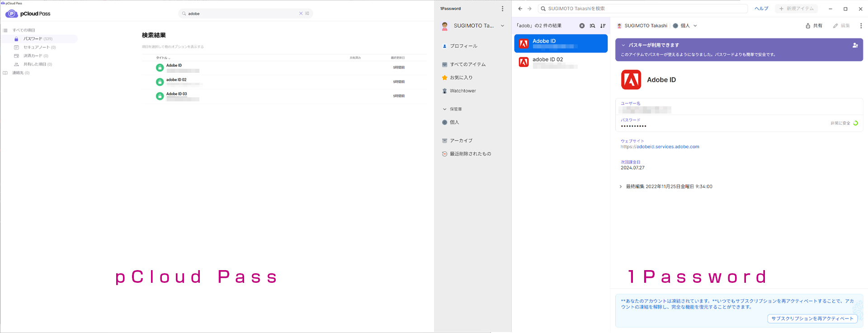This screenshot has width=868, height=333.
Task: Maximize the 1Password window
Action: (x=845, y=9)
